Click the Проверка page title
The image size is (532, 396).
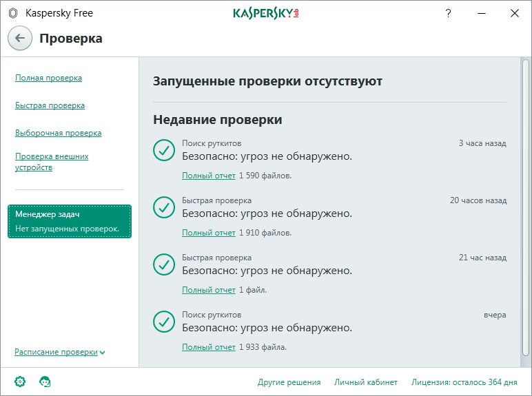tap(71, 39)
